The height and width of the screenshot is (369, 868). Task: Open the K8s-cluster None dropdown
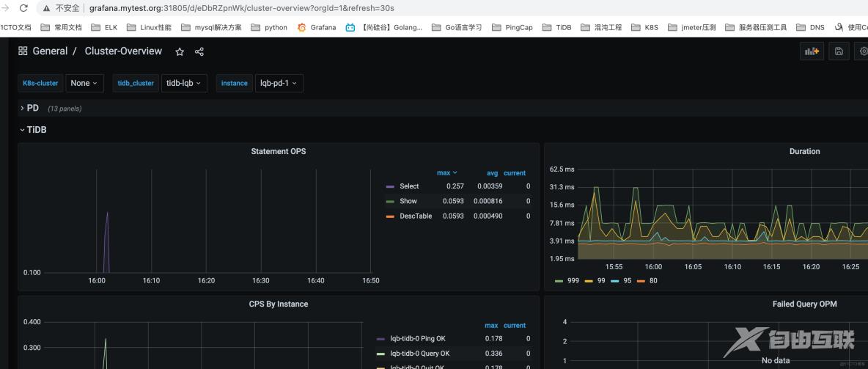[x=85, y=83]
